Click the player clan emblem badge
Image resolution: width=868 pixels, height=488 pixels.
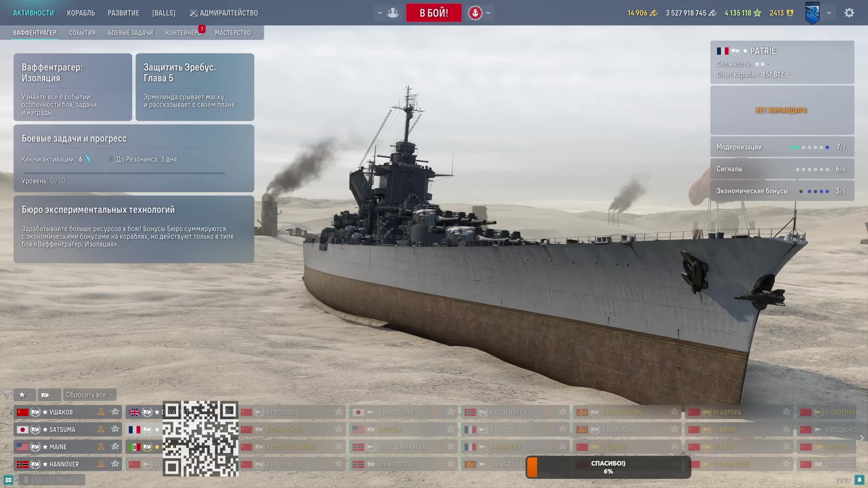(x=812, y=13)
